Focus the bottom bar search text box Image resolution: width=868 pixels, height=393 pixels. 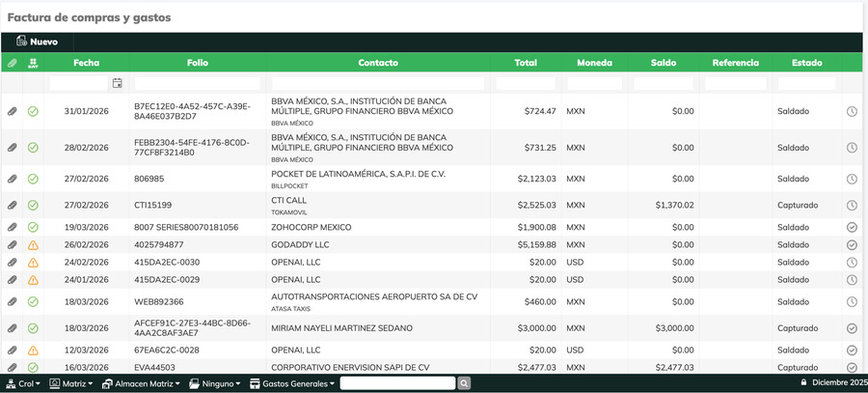[x=396, y=383]
